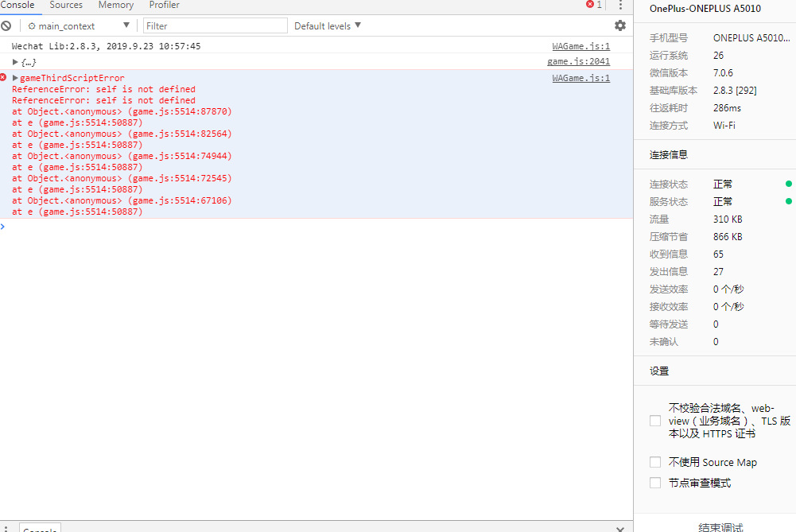Click the red error count badge
796x532 pixels.
594,5
